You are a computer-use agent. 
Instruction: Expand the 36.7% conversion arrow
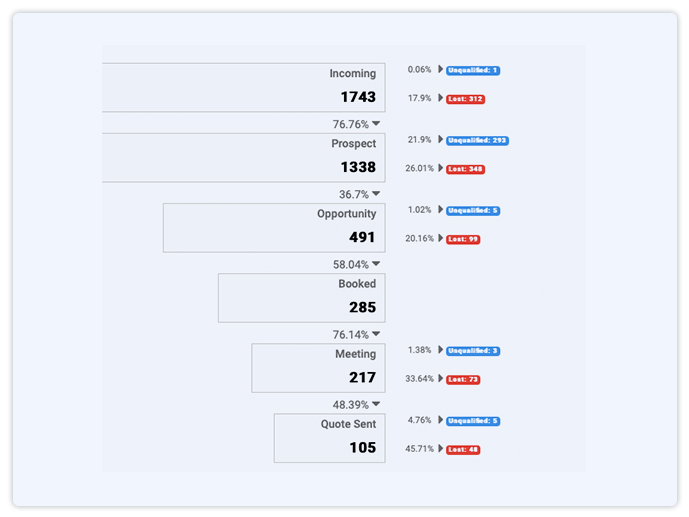[x=376, y=194]
